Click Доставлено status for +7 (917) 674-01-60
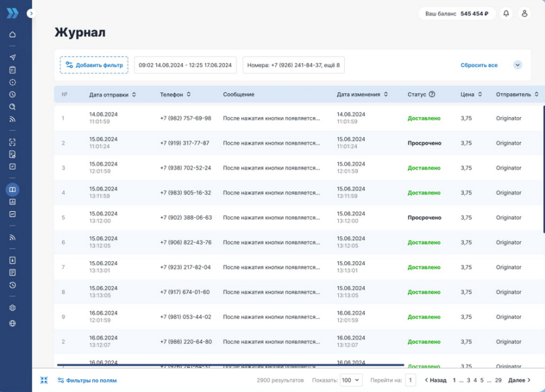This screenshot has width=545, height=392. [424, 292]
